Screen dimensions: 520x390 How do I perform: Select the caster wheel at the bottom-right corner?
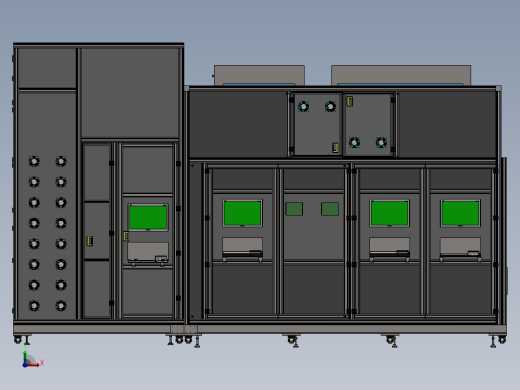pyautogui.click(x=502, y=340)
